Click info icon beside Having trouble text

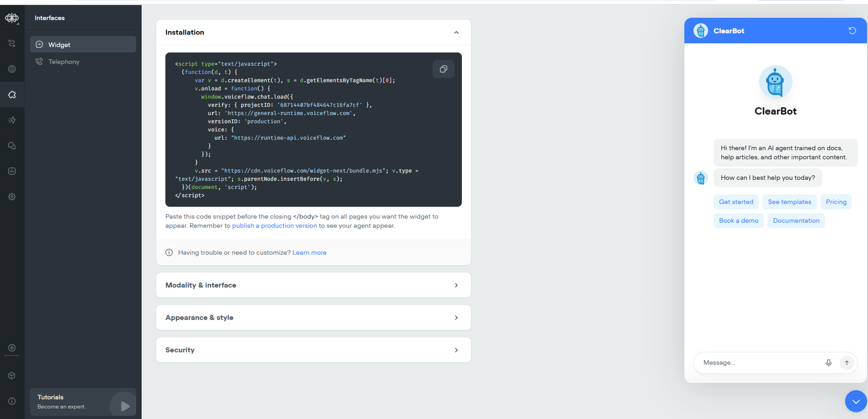tap(169, 252)
